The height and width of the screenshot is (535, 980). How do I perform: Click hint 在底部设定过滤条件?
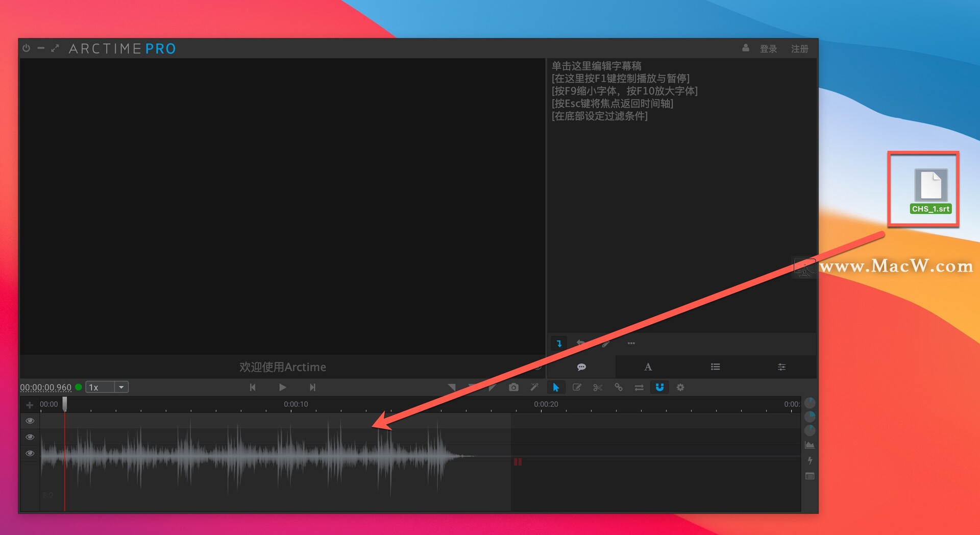tap(599, 116)
